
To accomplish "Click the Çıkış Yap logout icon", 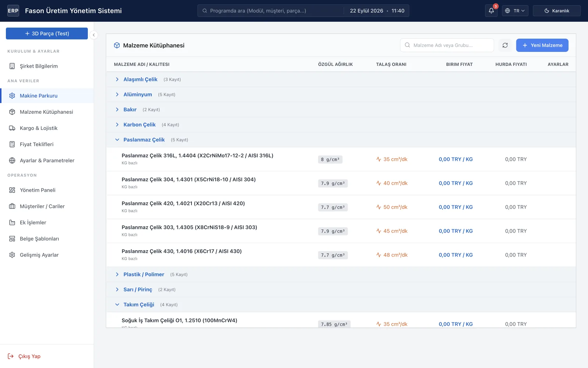I will click(x=11, y=356).
